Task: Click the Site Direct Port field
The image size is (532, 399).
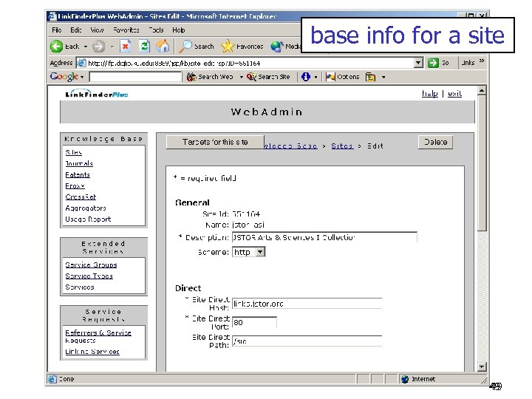Action: point(254,322)
